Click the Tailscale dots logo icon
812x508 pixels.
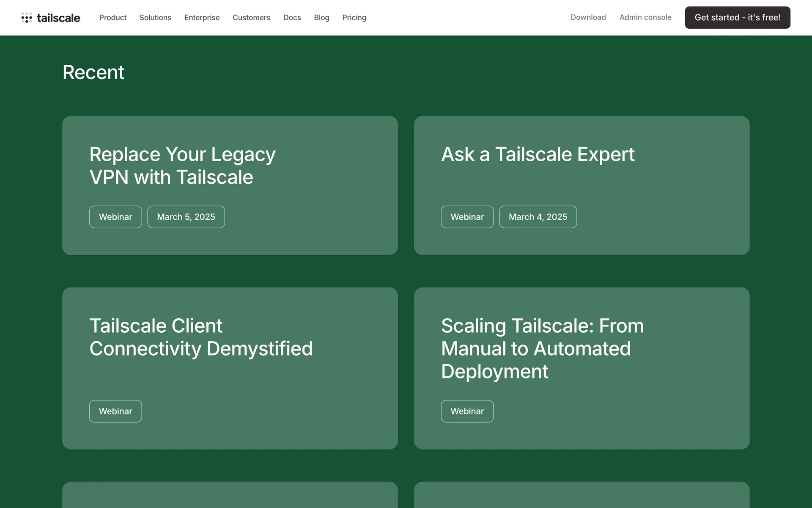click(27, 18)
